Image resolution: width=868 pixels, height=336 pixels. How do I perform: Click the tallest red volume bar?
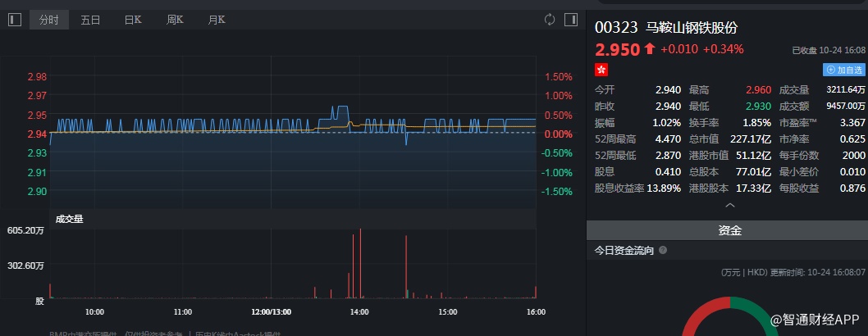pos(359,264)
